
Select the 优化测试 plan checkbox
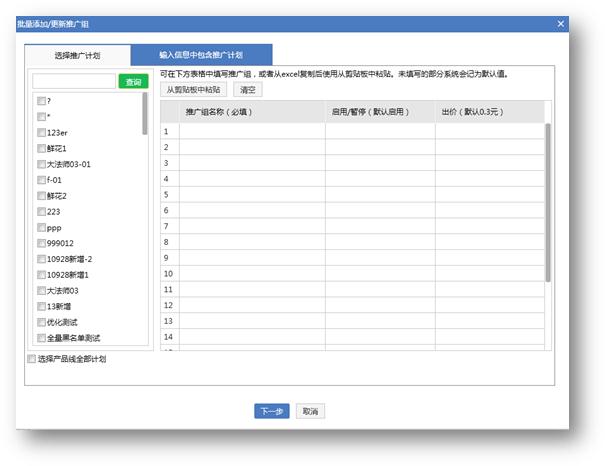pyautogui.click(x=41, y=322)
